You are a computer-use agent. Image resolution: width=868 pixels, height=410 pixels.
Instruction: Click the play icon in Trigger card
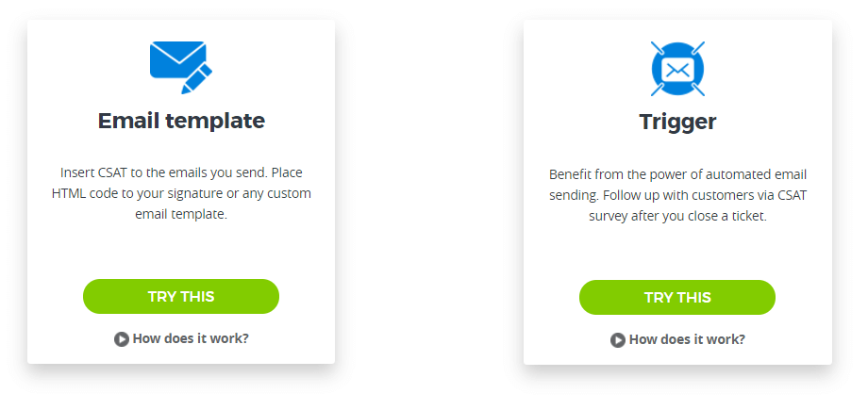[x=618, y=340]
